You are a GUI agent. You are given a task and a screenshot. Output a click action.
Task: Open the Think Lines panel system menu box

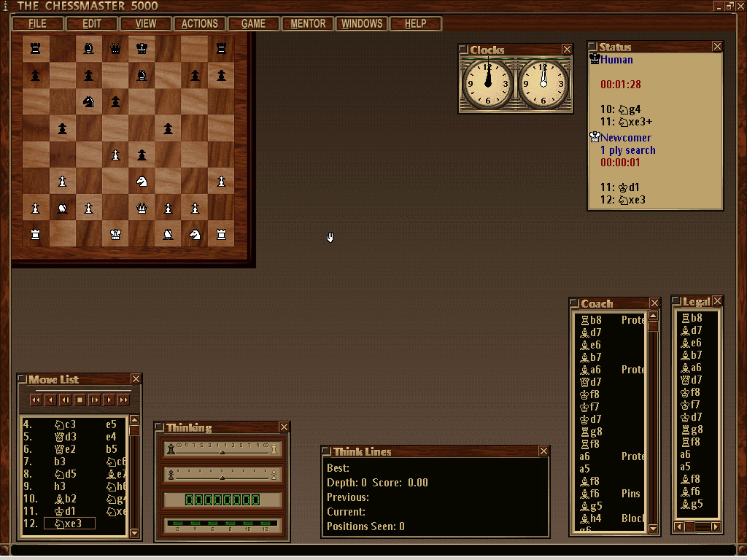[326, 451]
